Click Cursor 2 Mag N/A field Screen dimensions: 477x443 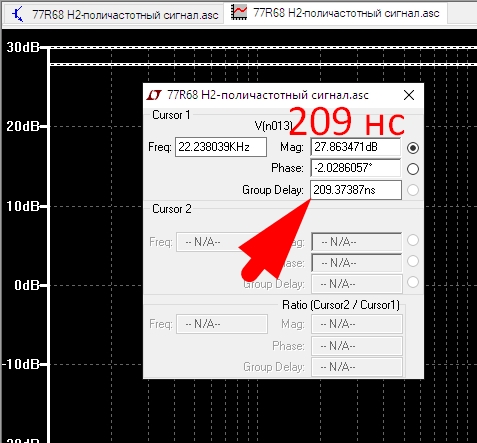(x=357, y=242)
